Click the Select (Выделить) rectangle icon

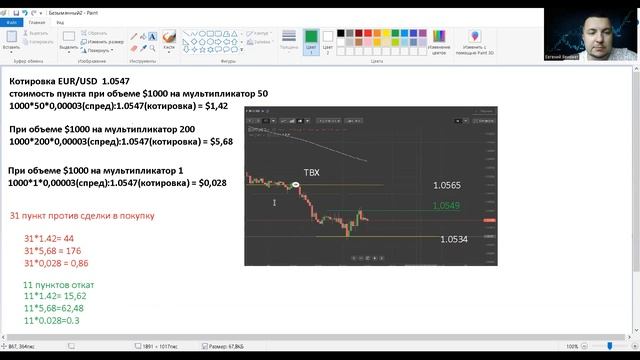(69, 37)
